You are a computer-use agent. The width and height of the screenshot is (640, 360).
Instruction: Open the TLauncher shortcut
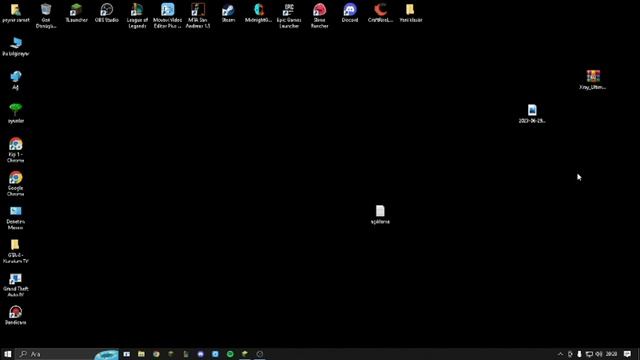click(76, 13)
